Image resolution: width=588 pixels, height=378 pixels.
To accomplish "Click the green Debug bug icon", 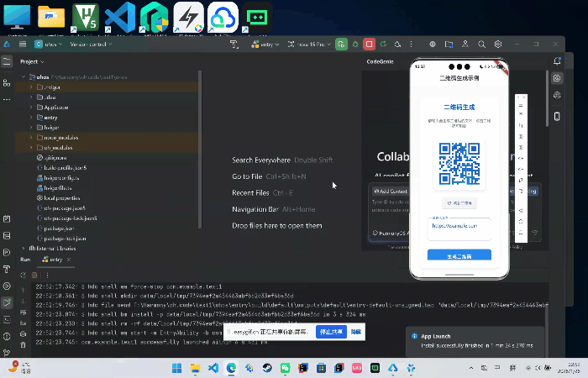I will pos(355,45).
